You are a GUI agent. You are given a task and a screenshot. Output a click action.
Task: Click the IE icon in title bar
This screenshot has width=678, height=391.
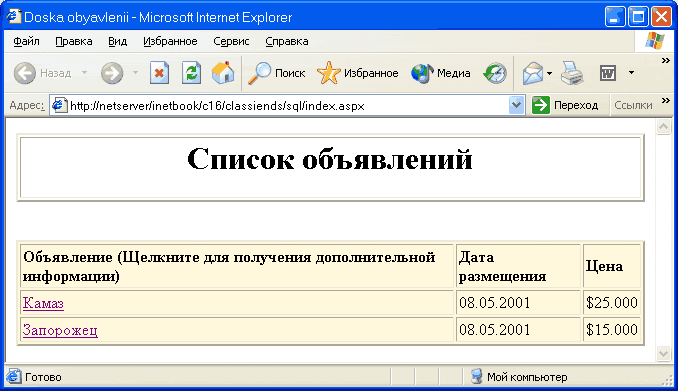pyautogui.click(x=13, y=16)
